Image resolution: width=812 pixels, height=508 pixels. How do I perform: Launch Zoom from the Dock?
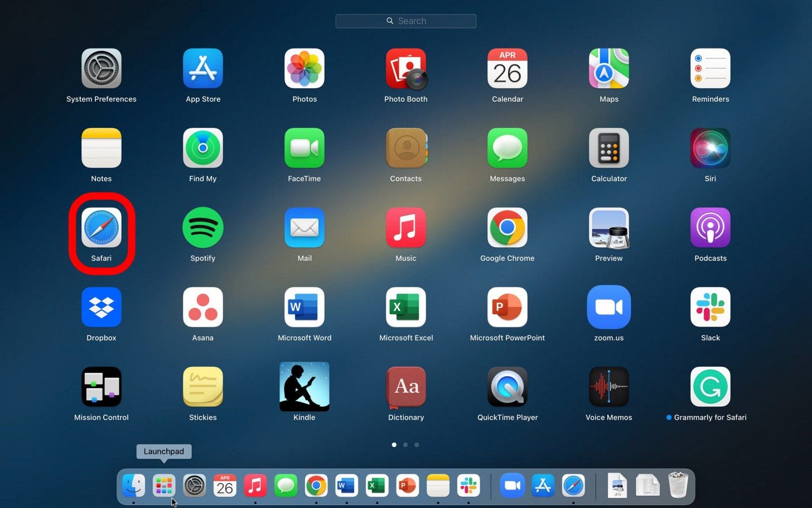[x=513, y=486]
